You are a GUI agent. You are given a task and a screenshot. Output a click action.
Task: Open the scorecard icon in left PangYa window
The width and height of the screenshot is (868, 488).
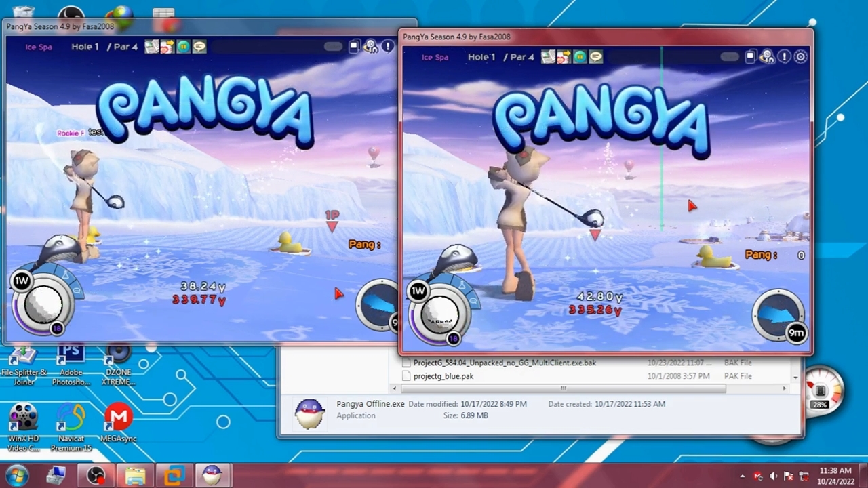click(x=151, y=46)
